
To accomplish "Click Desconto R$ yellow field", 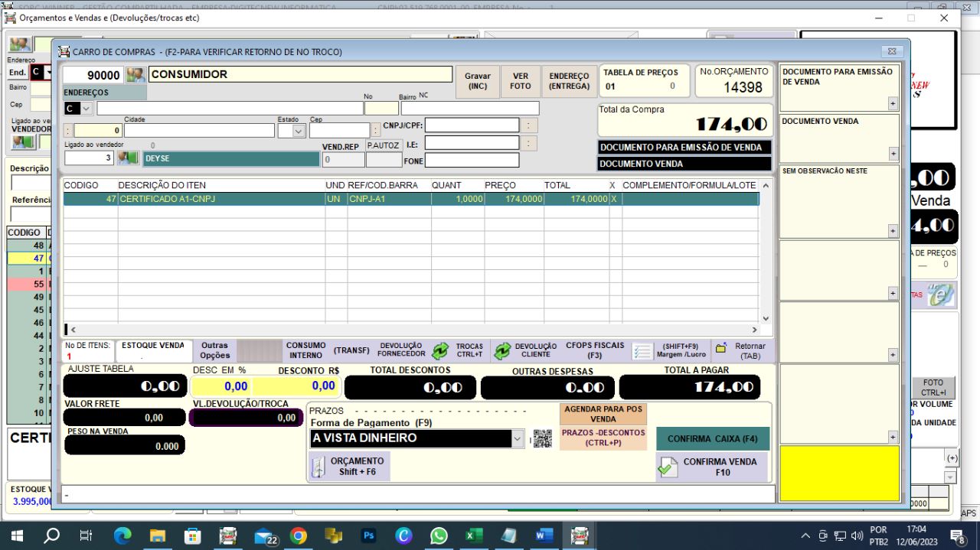I will point(296,386).
